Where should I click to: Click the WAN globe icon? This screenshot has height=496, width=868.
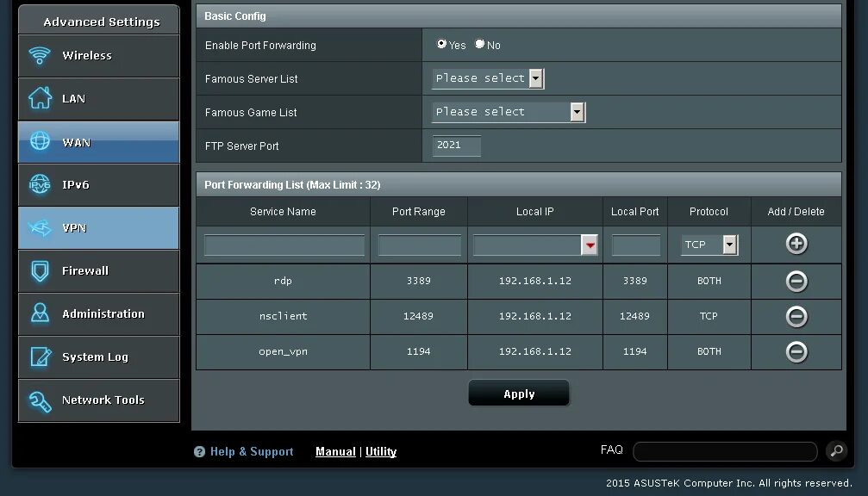pos(40,141)
